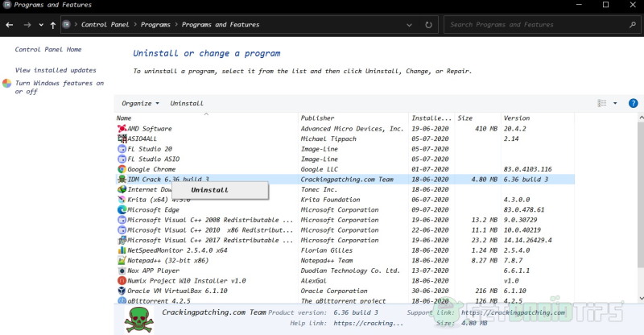
Task: Select the AlexGal publisher cell
Action: (x=313, y=280)
